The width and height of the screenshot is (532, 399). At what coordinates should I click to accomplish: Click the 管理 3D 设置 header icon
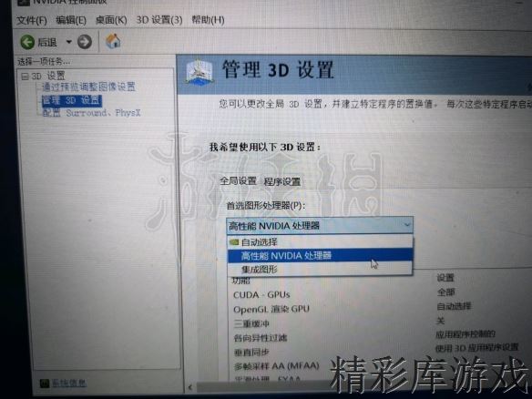click(199, 72)
